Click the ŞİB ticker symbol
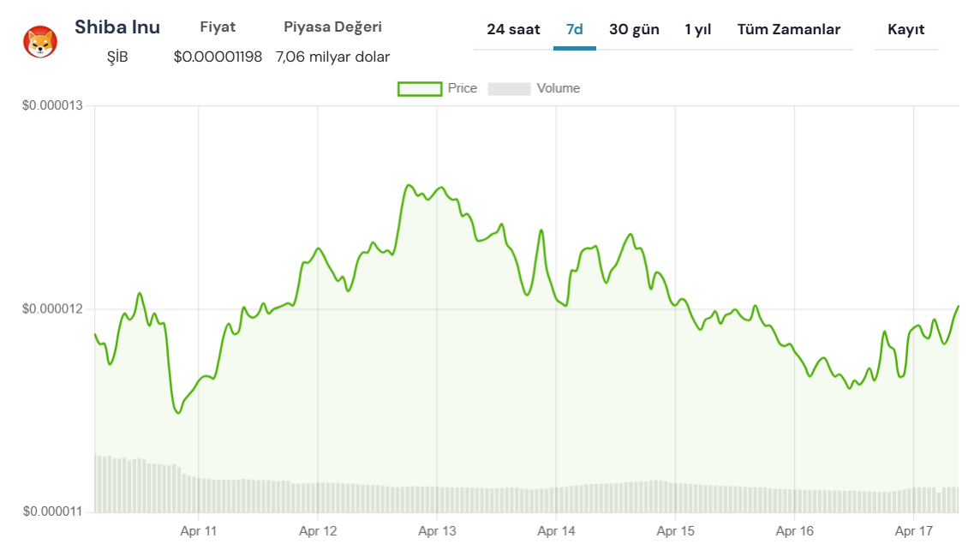 point(117,57)
